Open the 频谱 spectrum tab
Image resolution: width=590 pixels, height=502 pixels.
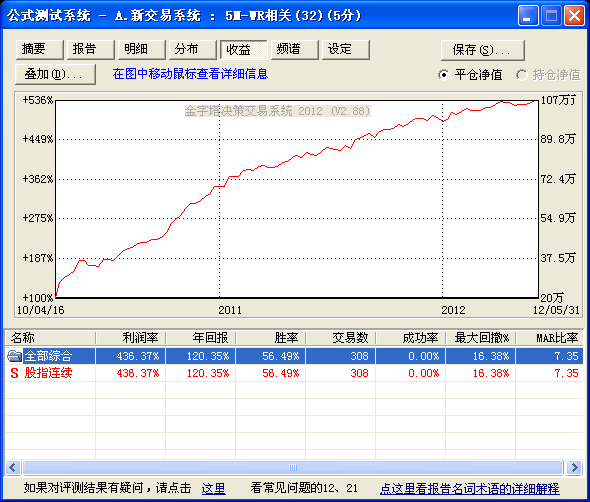295,50
